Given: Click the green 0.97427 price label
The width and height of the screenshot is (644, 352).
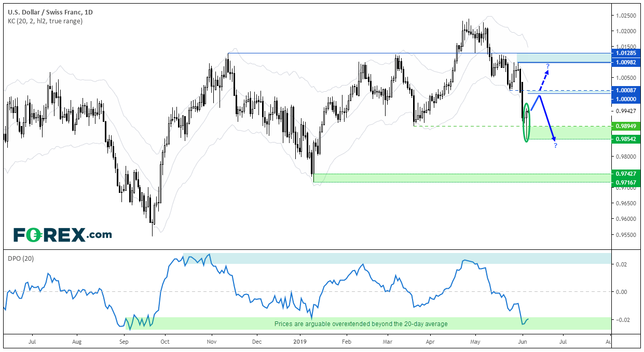Looking at the screenshot, I should pyautogui.click(x=625, y=174).
